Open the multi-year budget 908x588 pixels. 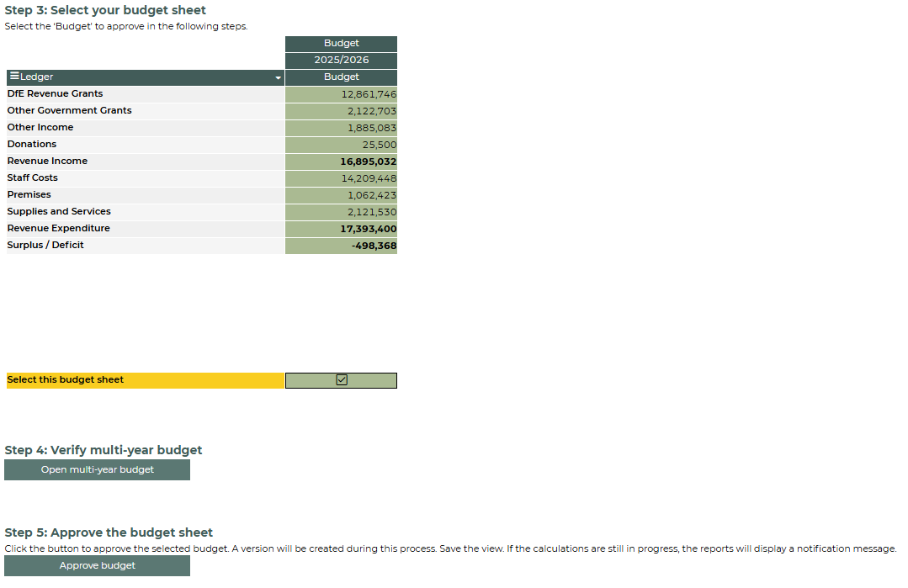(x=97, y=469)
